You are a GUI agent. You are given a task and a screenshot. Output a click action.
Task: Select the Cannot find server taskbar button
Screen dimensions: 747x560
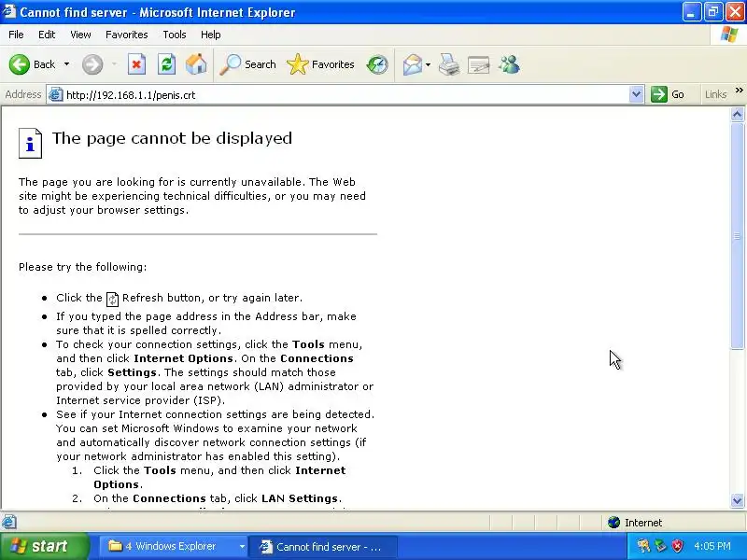click(322, 546)
